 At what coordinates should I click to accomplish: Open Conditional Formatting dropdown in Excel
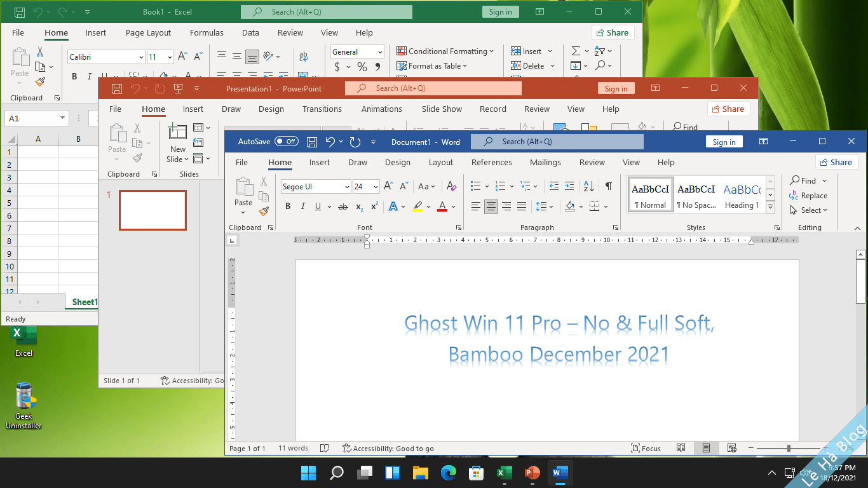(x=445, y=51)
